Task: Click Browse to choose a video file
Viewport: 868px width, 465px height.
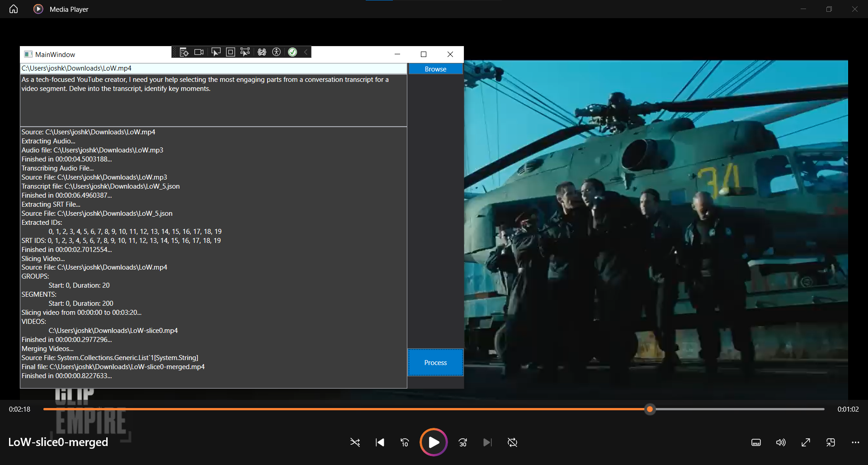Action: [436, 69]
